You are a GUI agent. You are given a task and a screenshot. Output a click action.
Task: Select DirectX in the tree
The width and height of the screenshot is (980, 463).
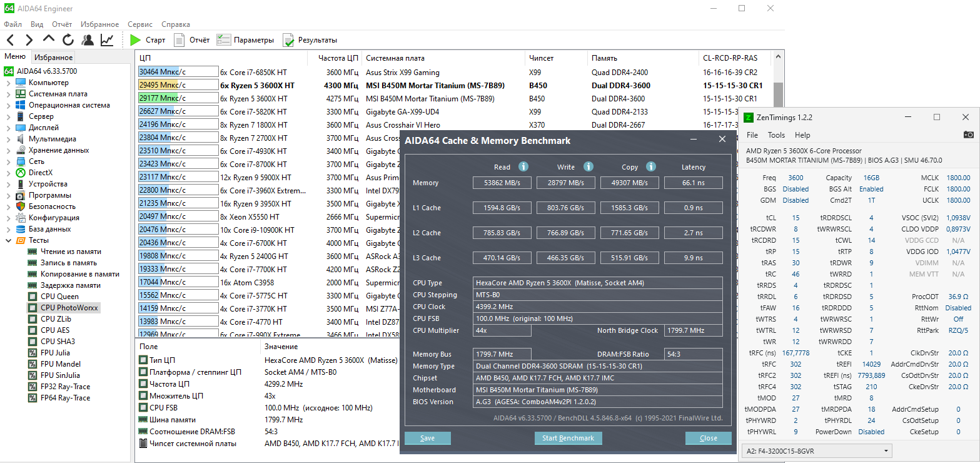41,173
